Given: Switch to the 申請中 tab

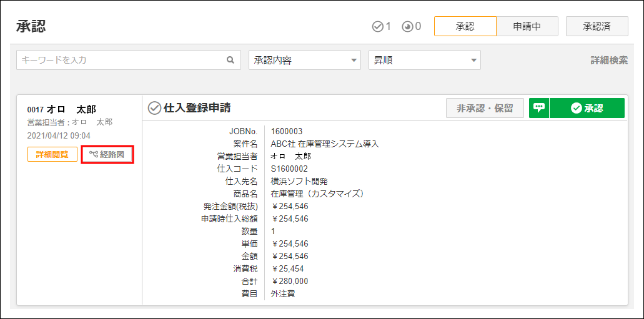Looking at the screenshot, I should [527, 27].
